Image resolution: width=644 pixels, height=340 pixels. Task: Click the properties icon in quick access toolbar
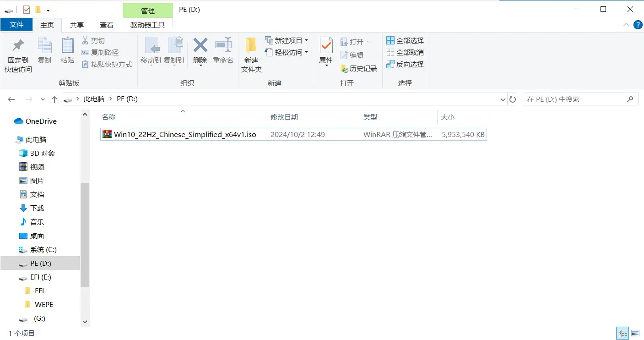27,9
